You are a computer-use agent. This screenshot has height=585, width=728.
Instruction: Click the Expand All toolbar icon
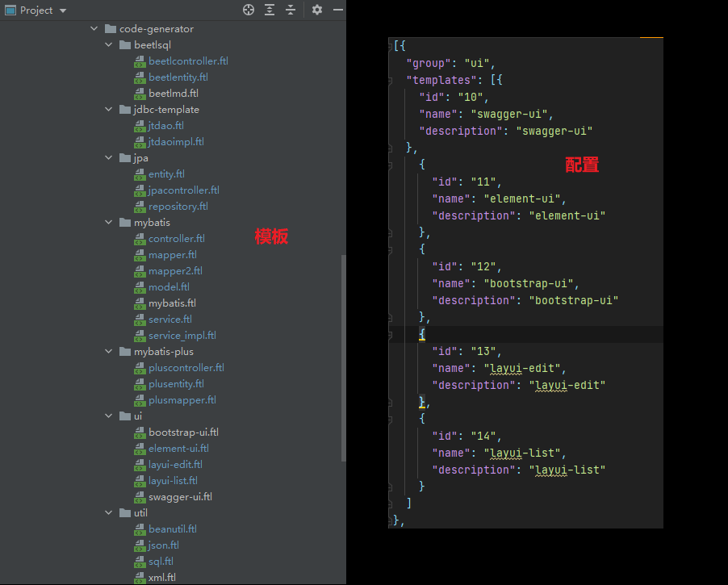pyautogui.click(x=270, y=10)
